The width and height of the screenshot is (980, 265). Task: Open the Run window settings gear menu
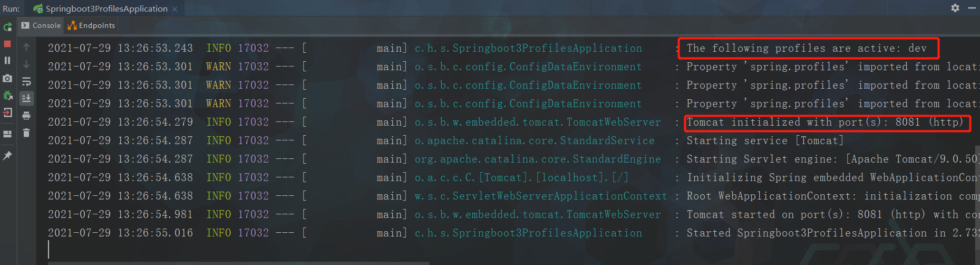[x=955, y=8]
